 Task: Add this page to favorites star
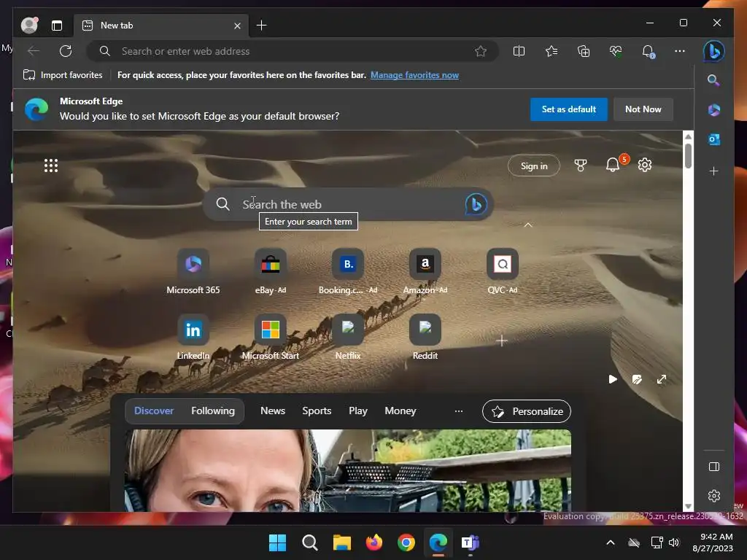(481, 51)
